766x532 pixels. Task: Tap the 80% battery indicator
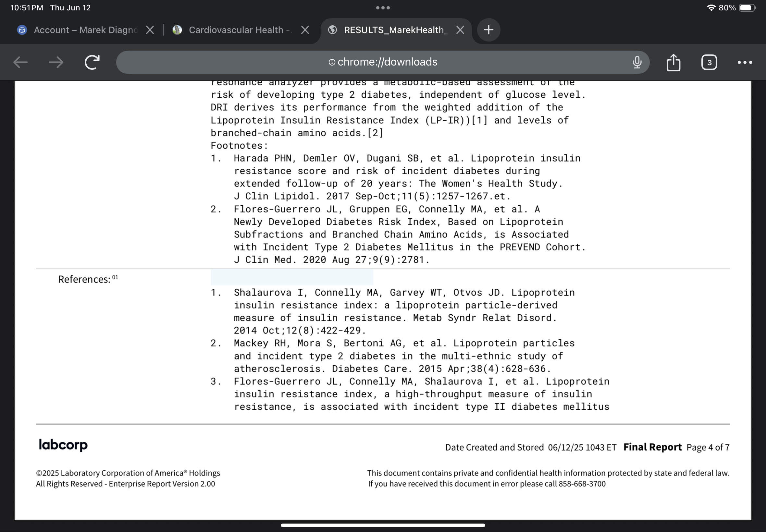(x=738, y=8)
